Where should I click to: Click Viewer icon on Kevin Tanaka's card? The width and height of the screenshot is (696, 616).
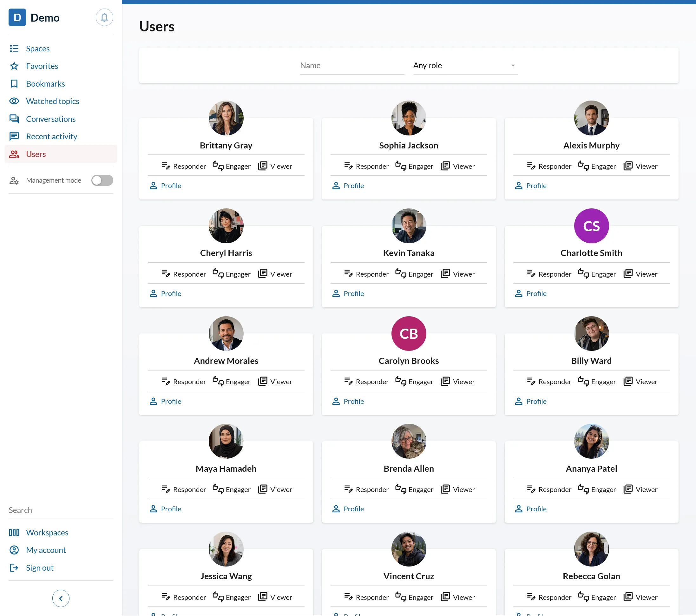pos(445,273)
